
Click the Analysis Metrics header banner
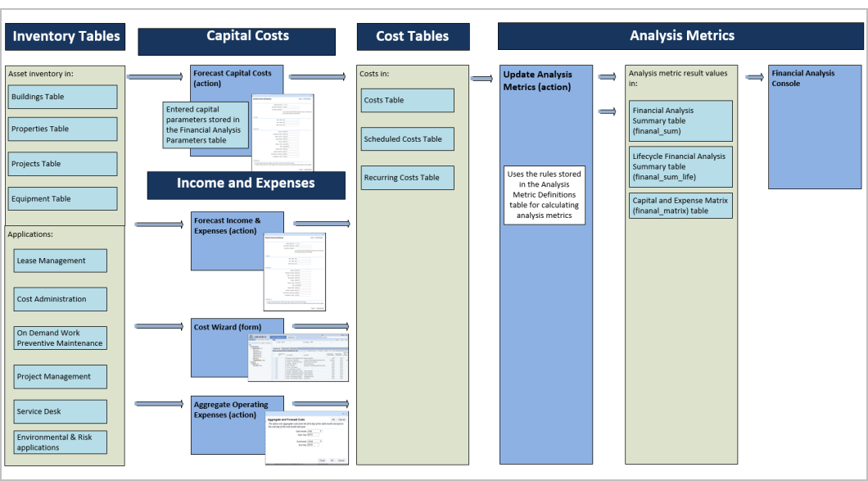(681, 36)
